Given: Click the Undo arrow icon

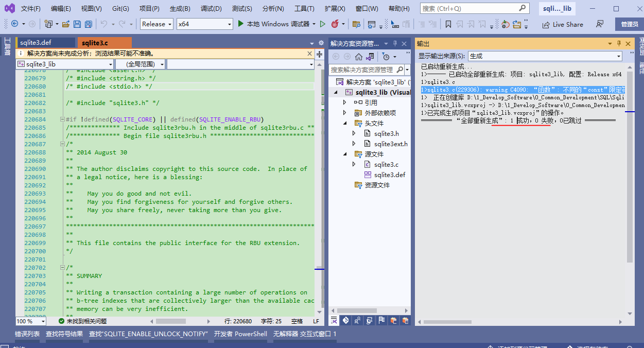Looking at the screenshot, I should tap(104, 24).
